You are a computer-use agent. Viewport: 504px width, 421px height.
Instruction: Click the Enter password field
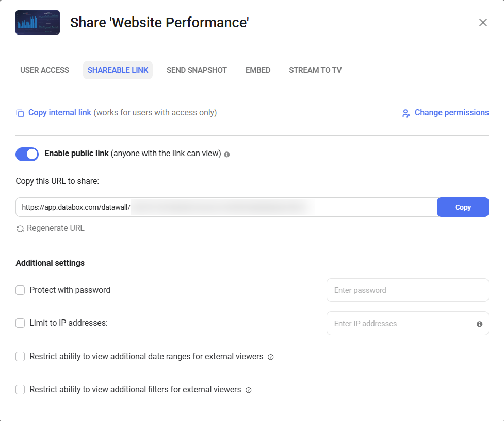tap(408, 290)
